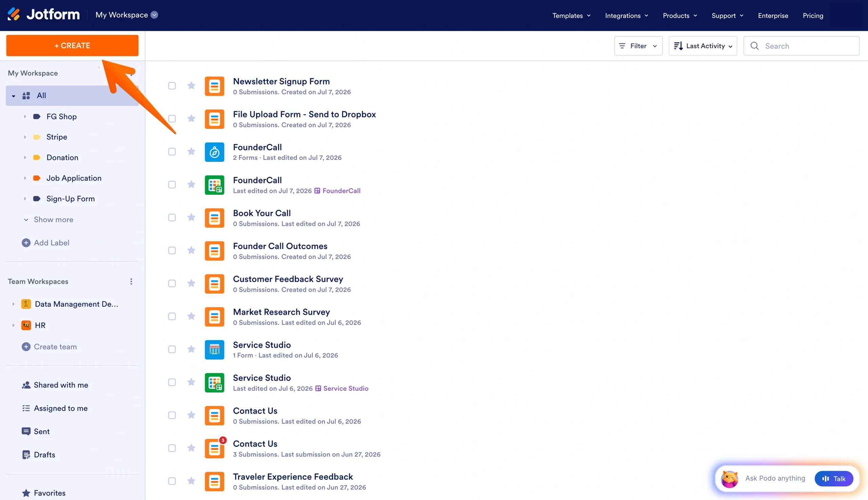Open the Templates menu
This screenshot has width=868, height=500.
(x=571, y=16)
